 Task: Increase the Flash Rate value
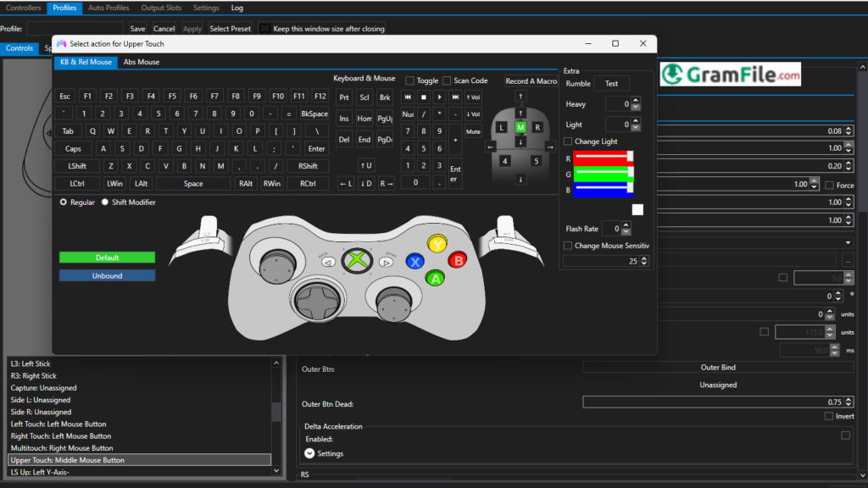pyautogui.click(x=626, y=225)
